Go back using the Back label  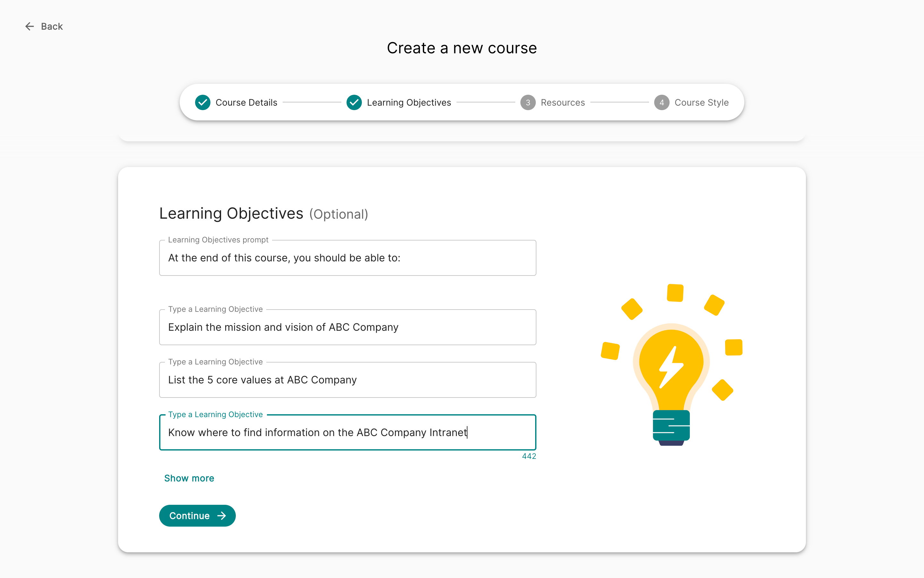pyautogui.click(x=52, y=26)
